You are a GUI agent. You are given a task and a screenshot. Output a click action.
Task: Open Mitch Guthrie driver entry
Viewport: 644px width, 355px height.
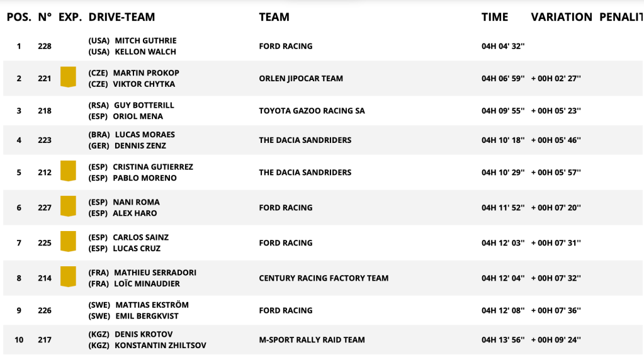pos(146,41)
